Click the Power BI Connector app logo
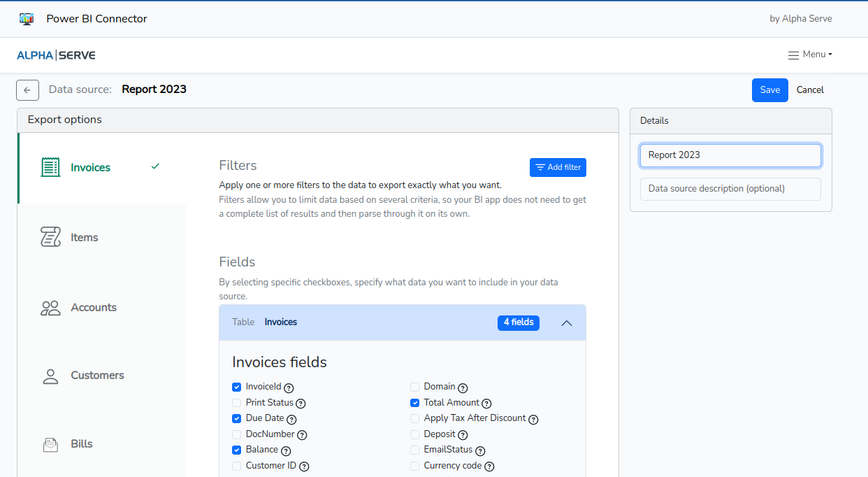The width and height of the screenshot is (868, 477). tap(27, 18)
